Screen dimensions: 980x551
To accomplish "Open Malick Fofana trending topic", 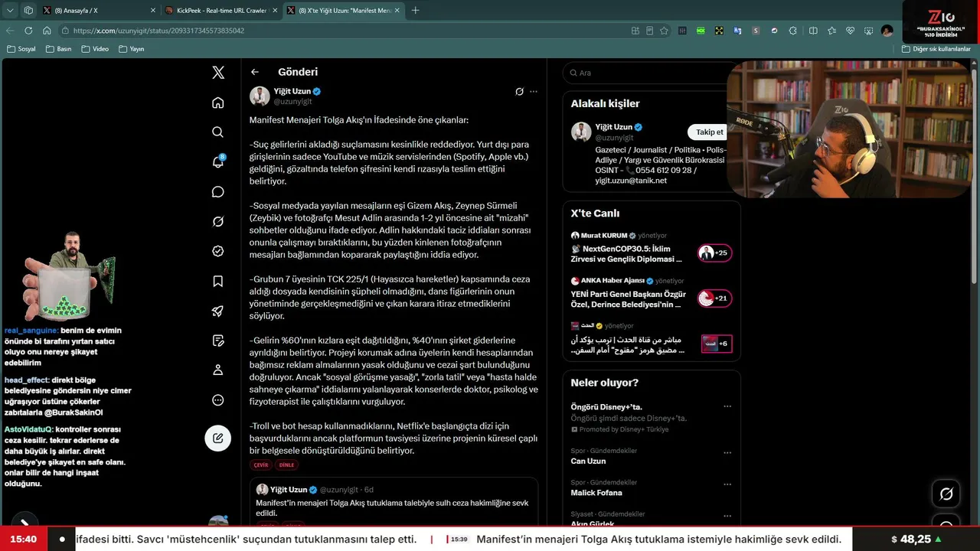I will [596, 493].
